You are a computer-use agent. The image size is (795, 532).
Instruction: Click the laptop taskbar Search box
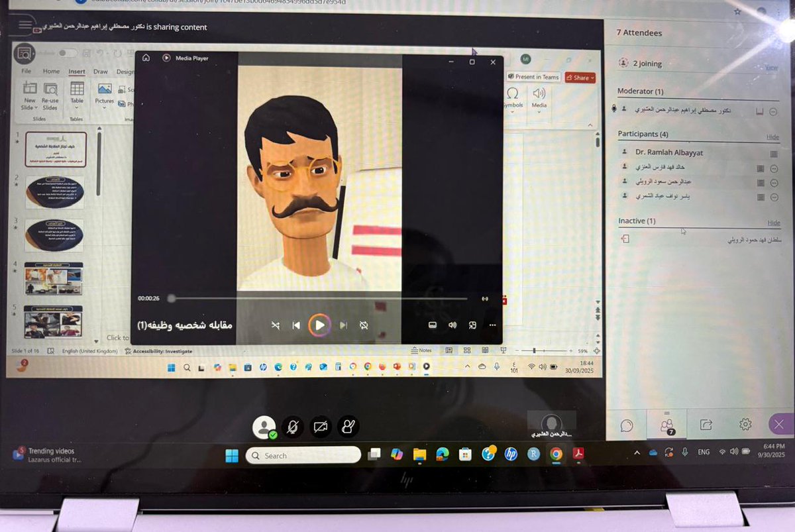[x=303, y=455]
